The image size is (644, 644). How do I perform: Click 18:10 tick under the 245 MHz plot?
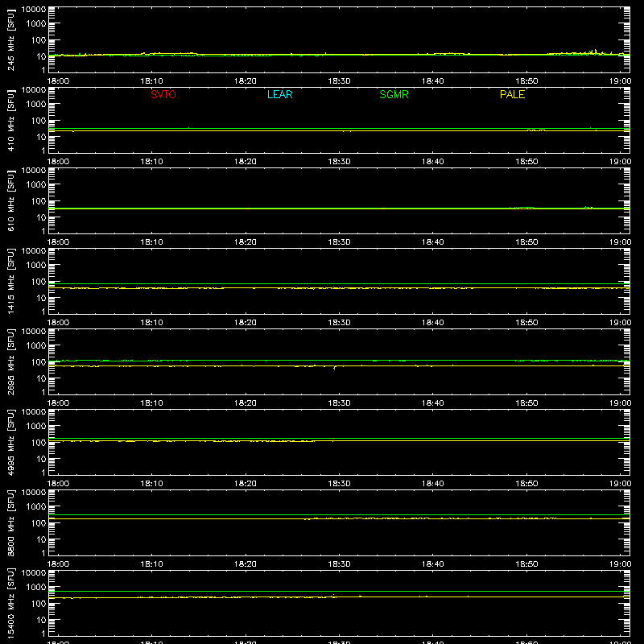click(151, 81)
